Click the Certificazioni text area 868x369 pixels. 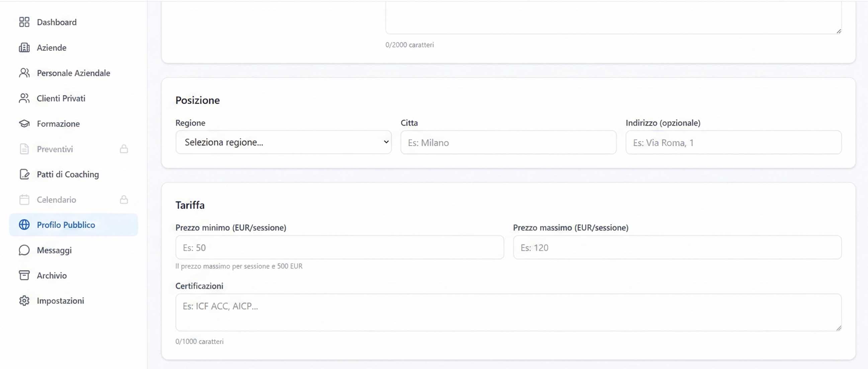coord(509,313)
